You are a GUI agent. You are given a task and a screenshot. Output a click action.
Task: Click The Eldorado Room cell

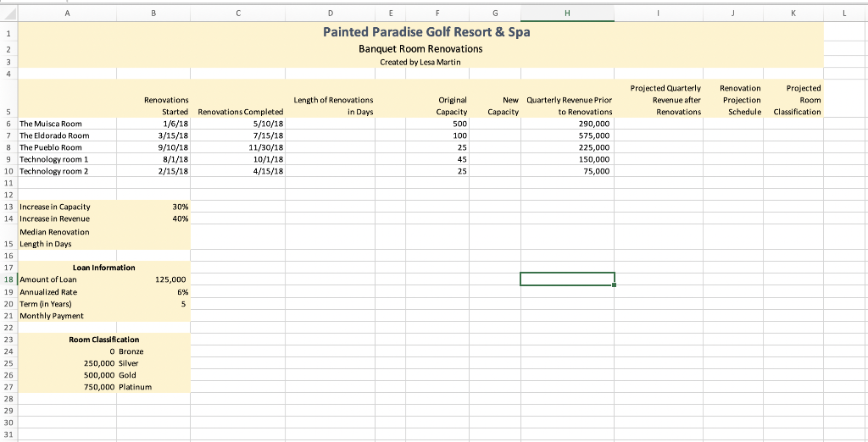pos(67,135)
